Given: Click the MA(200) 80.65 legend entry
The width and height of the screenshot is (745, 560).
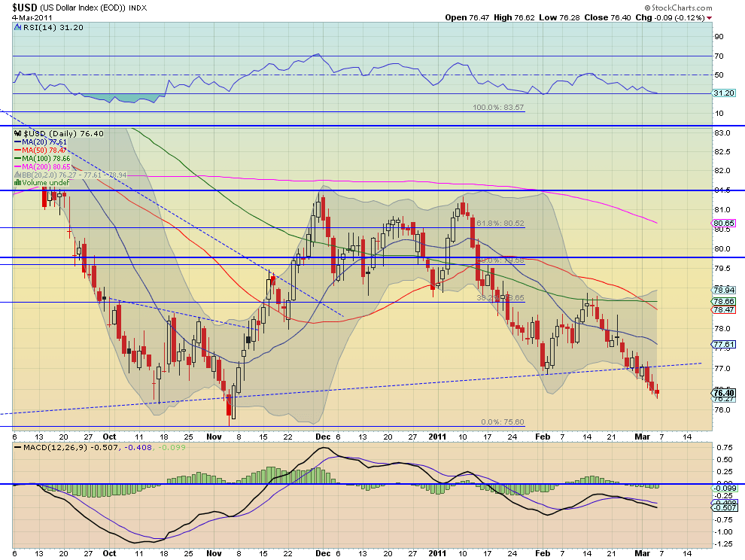Looking at the screenshot, I should pos(46,167).
